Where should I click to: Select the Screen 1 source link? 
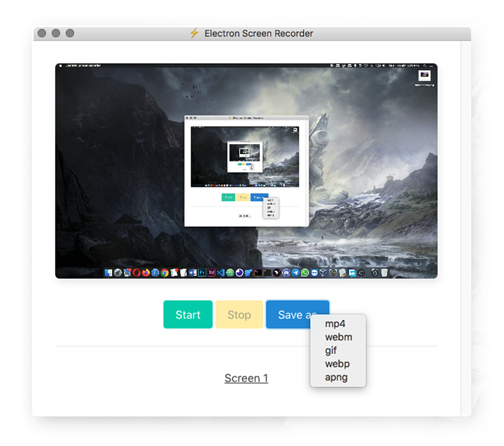246,378
